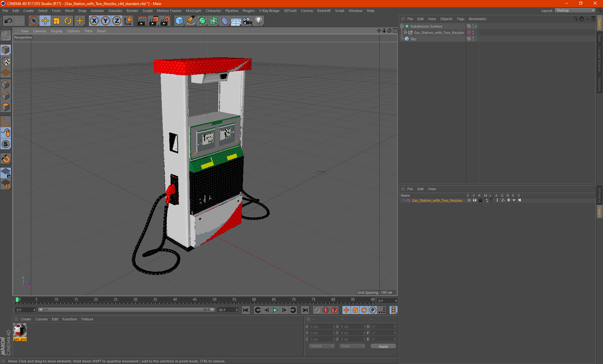The width and height of the screenshot is (603, 364).
Task: Open the MoGraph menu
Action: (x=193, y=11)
